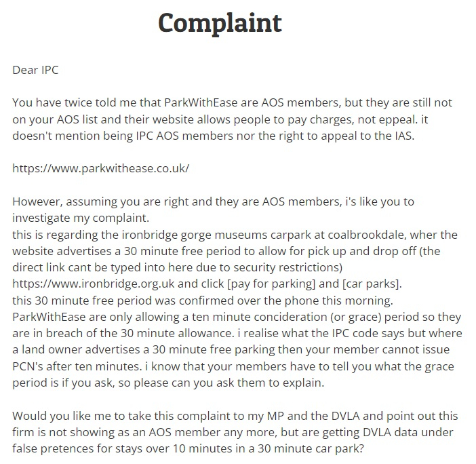Open the parkwithease.co.uk URL
Screen dimensions: 476x464
click(x=100, y=168)
